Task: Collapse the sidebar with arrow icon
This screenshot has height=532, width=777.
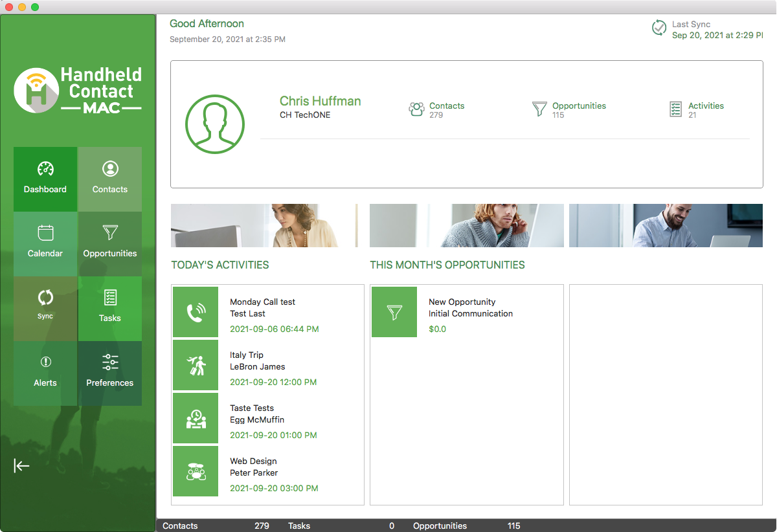Action: [x=22, y=466]
